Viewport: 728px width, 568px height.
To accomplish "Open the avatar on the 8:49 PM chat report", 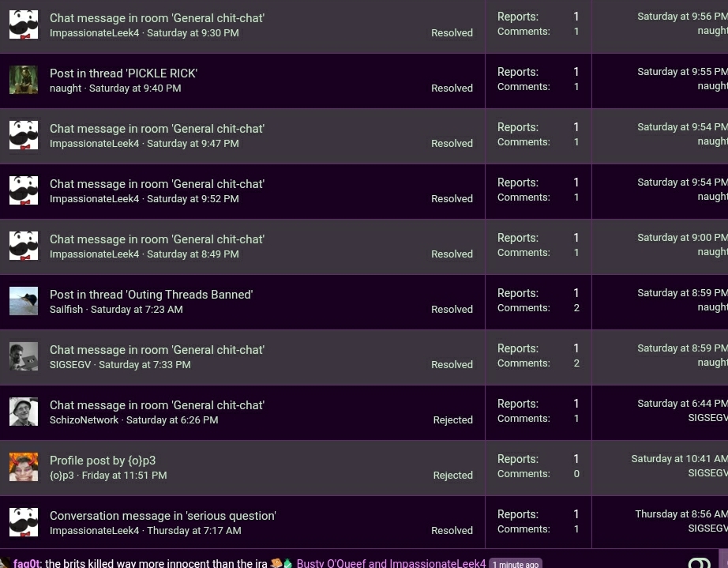I will coord(24,246).
